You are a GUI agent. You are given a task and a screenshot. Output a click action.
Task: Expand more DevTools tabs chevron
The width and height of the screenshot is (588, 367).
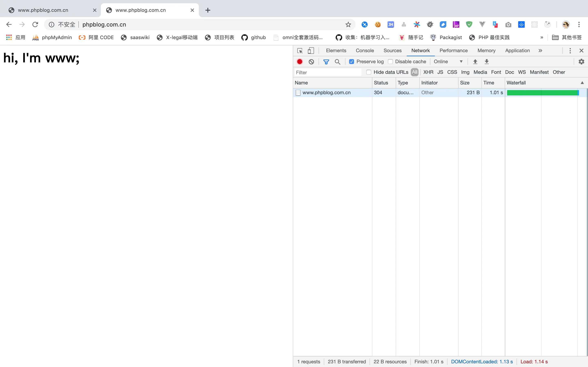[x=540, y=51]
